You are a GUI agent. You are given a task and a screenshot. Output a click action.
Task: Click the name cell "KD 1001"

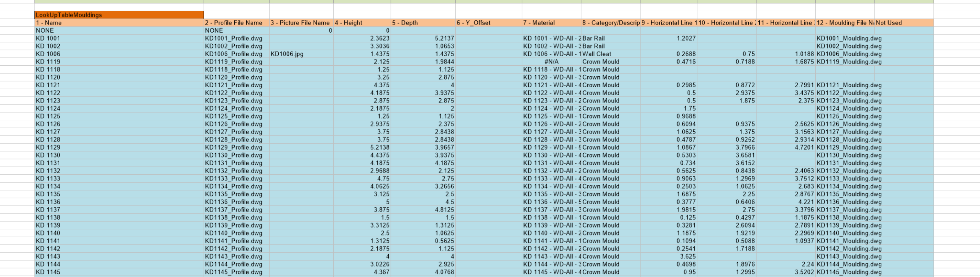coord(119,38)
